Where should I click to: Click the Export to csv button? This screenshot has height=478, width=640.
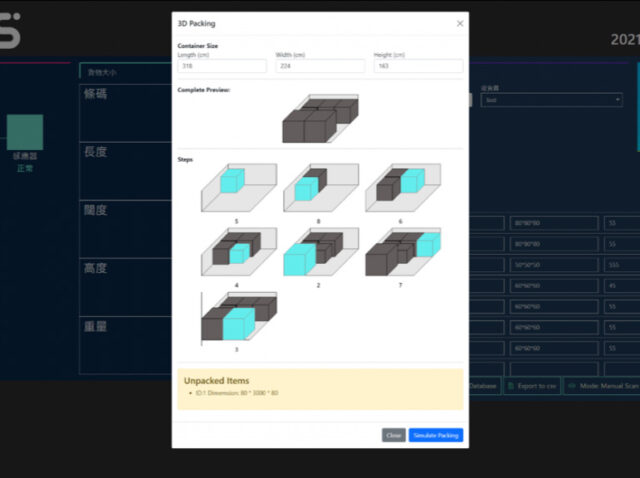532,386
